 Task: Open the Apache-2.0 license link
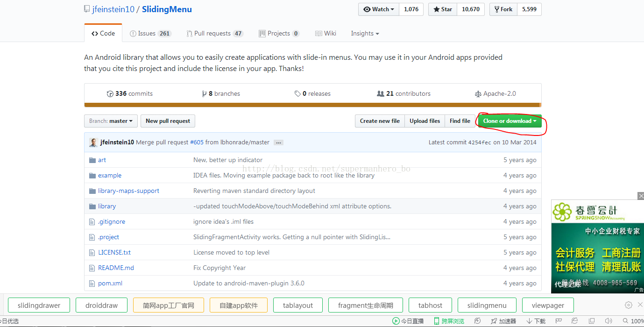pos(495,93)
